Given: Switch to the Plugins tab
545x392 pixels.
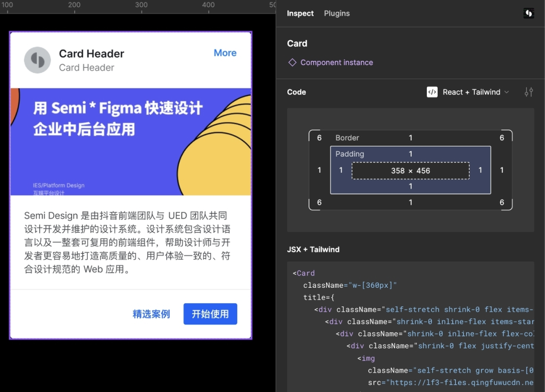Looking at the screenshot, I should [x=337, y=13].
